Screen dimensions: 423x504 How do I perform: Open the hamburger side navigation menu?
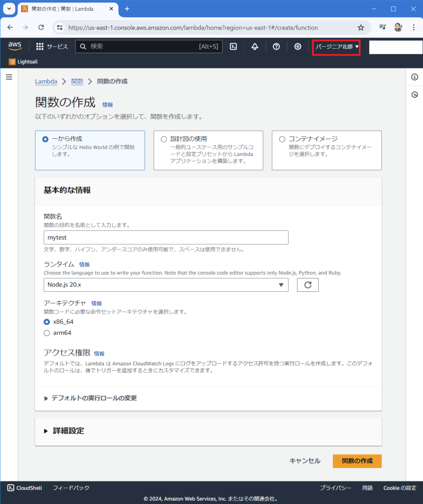pyautogui.click(x=9, y=77)
